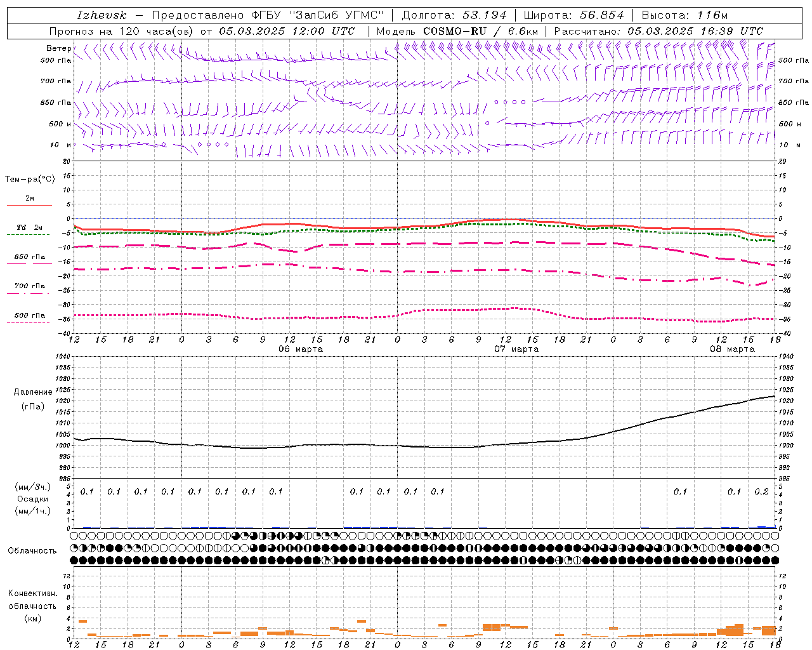The height and width of the screenshot is (650, 812).
Task: Click the "0.2" precipitation value
Action: point(761,491)
